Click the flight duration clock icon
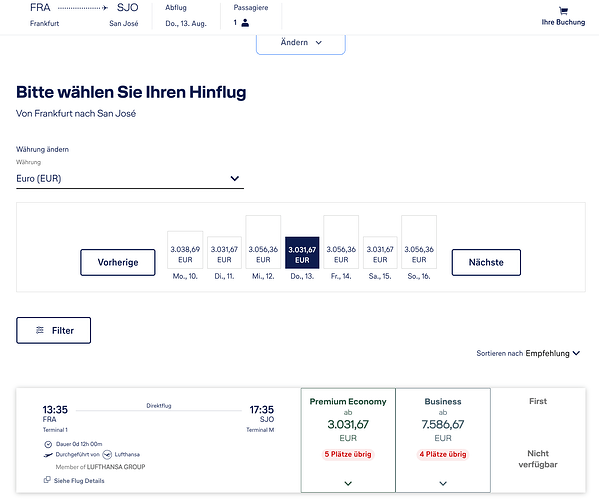This screenshot has width=599, height=500. point(48,444)
